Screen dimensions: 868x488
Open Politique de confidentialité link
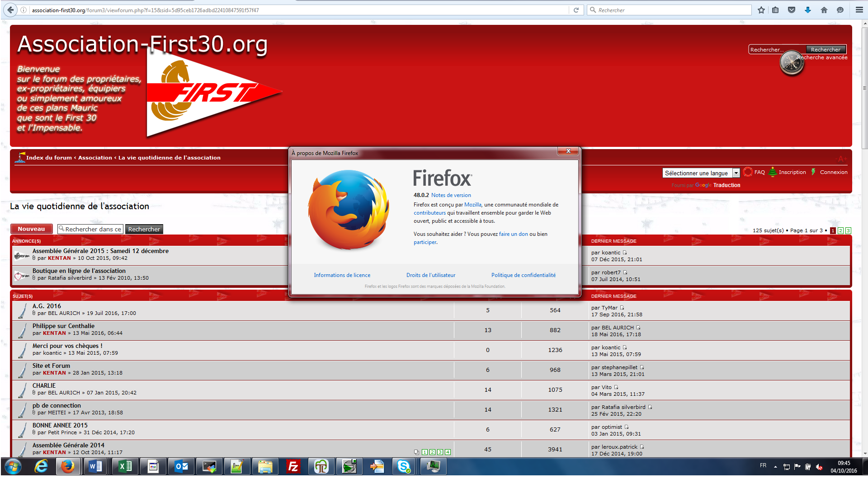523,275
